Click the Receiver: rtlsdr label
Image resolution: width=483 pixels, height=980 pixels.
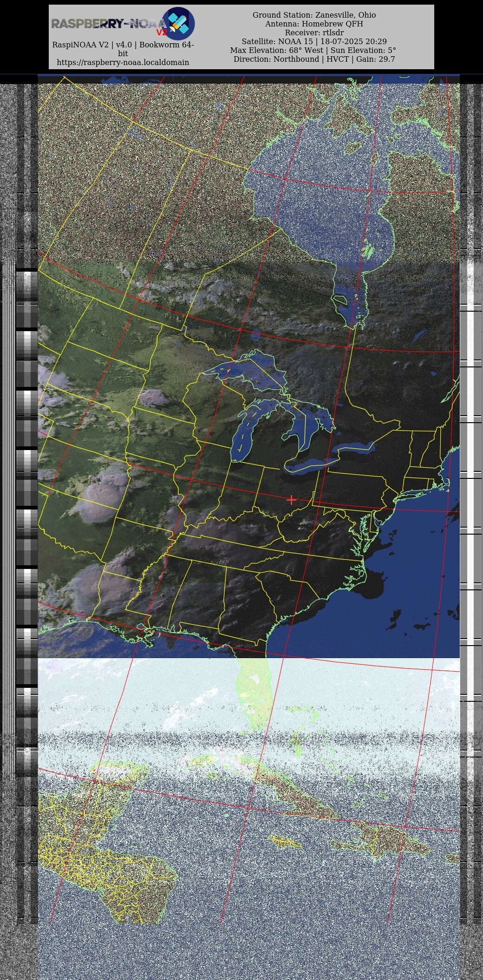click(x=314, y=33)
